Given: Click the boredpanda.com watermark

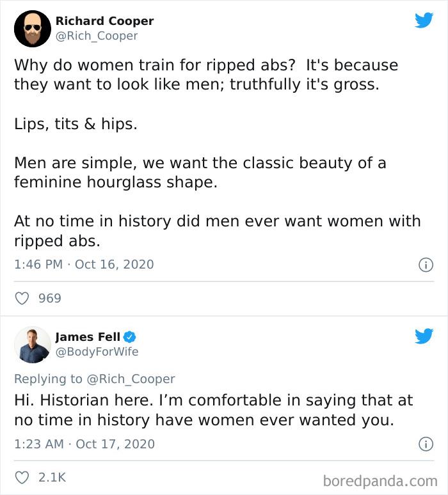Looking at the screenshot, I should point(380,480).
